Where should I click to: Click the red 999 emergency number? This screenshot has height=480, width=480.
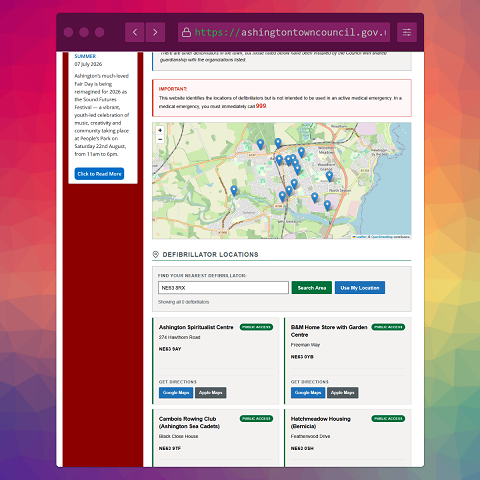261,106
